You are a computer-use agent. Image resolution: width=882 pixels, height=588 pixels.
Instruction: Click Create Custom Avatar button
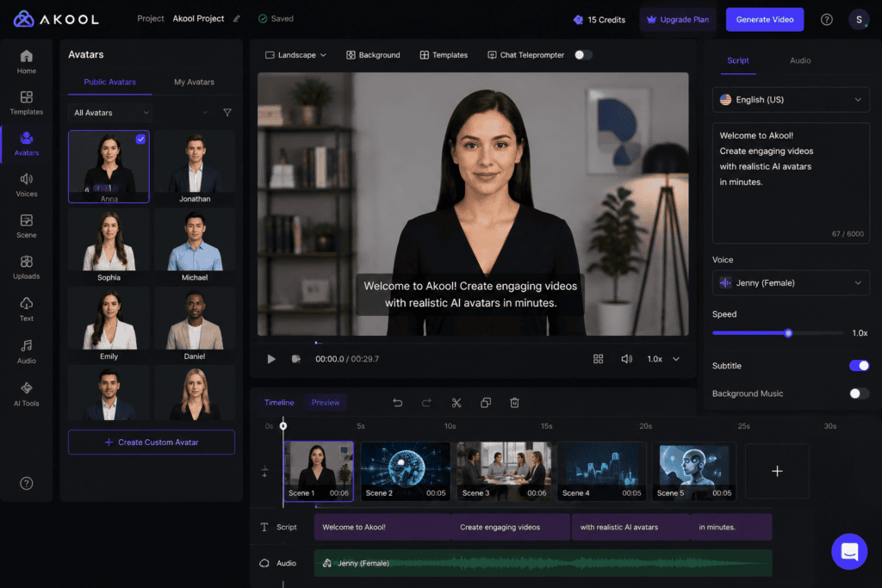coord(152,443)
